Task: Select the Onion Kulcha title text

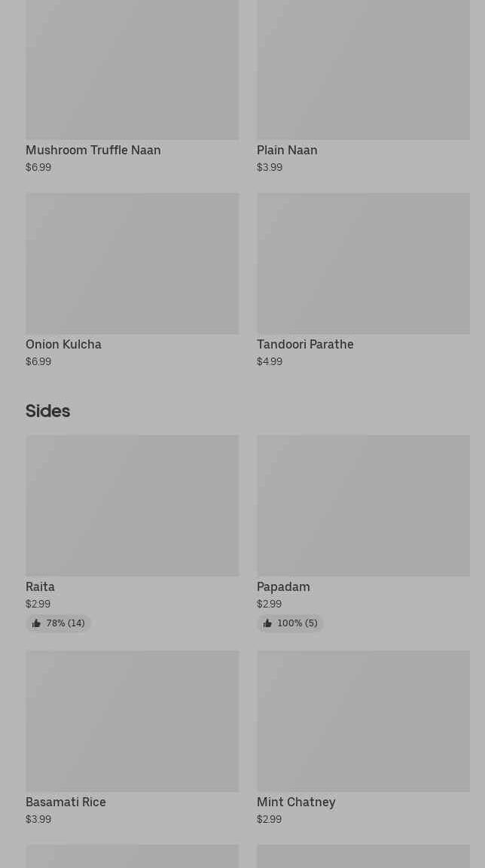Action: point(63,344)
